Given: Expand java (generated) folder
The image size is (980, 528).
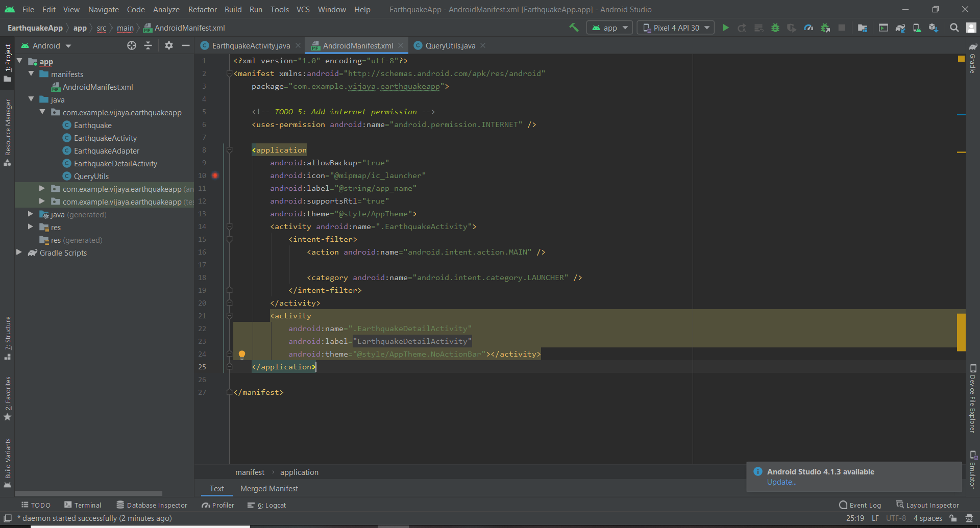Looking at the screenshot, I should [31, 214].
